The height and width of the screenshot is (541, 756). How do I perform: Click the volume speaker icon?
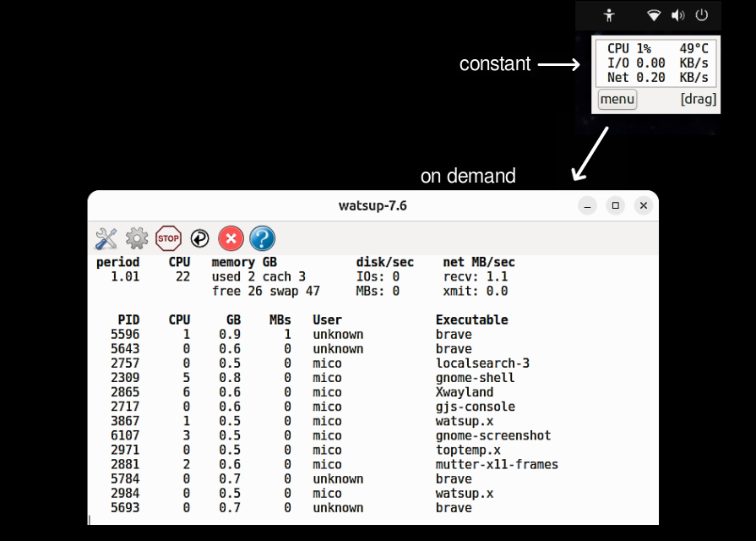click(x=677, y=14)
